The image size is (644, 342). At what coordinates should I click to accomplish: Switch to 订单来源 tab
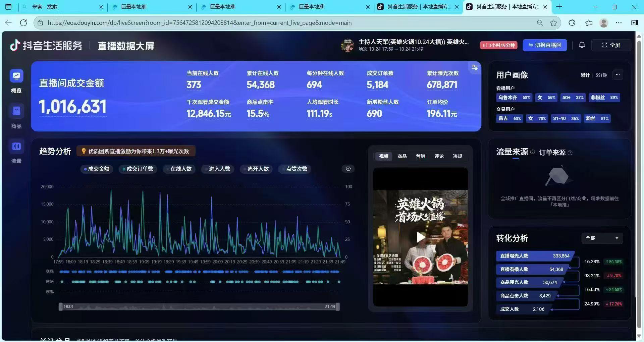tap(552, 153)
